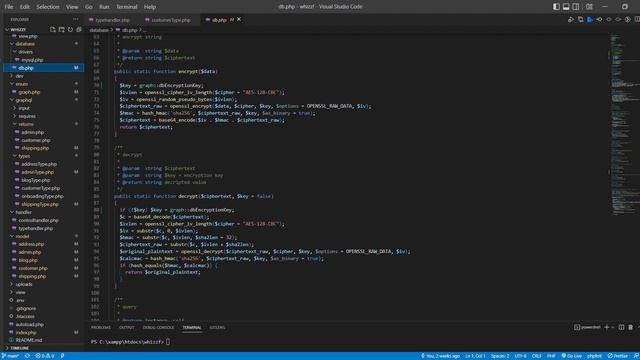This screenshot has height=360, width=640.
Task: Switch to the customerType.php tab
Action: [171, 20]
